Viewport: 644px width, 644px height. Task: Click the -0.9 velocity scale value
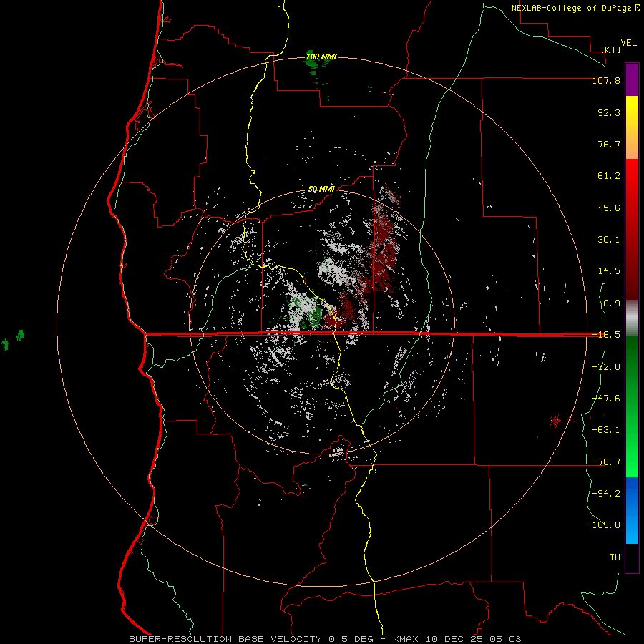pyautogui.click(x=609, y=303)
